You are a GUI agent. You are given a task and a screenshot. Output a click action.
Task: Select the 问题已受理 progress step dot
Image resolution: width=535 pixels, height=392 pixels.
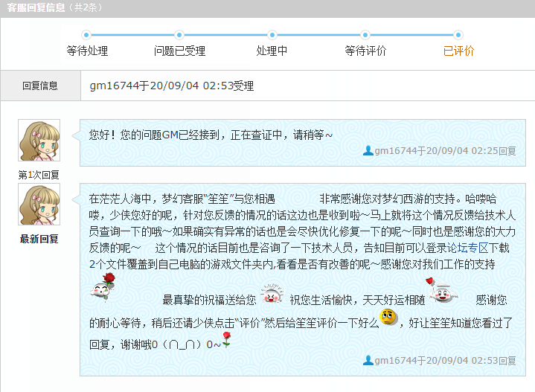(179, 35)
